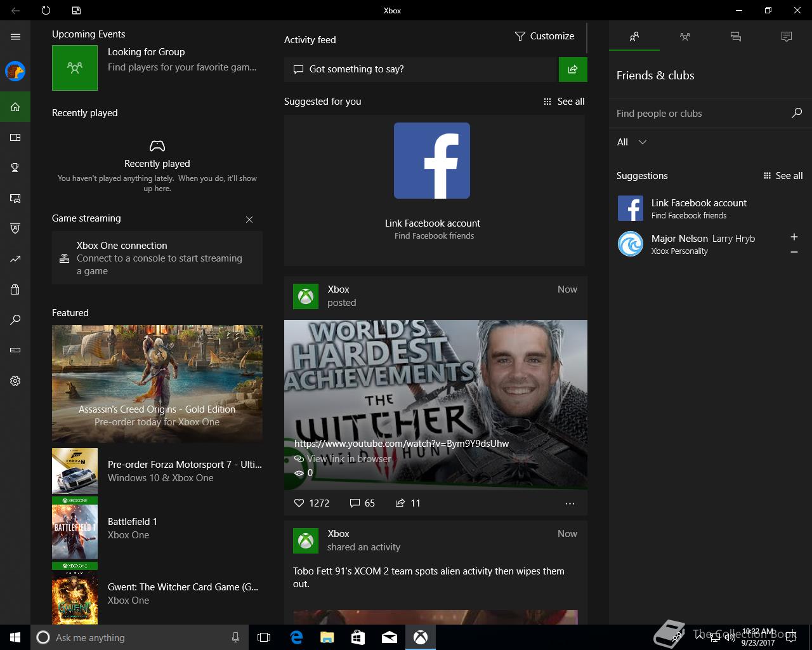Screen dimensions: 812x650
Task: Switch to Messages tab in right panel
Action: coord(736,37)
